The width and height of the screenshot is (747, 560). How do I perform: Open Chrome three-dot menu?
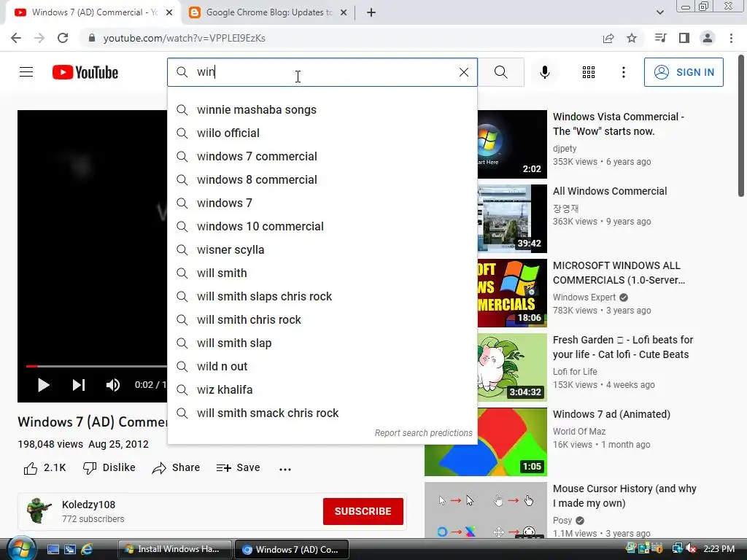point(731,38)
